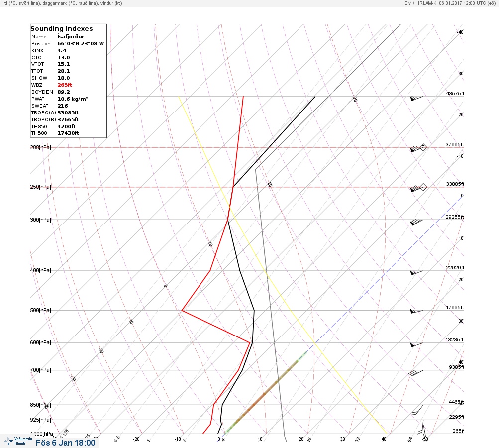Click the wind barb at 850 hPa level
The width and height of the screenshot is (499, 448).
pos(417,410)
